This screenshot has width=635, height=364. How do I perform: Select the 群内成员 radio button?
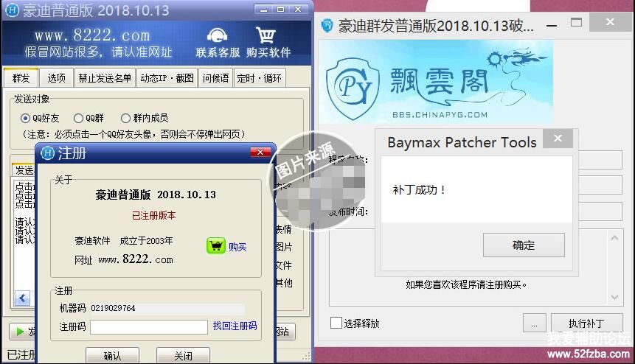coord(125,118)
